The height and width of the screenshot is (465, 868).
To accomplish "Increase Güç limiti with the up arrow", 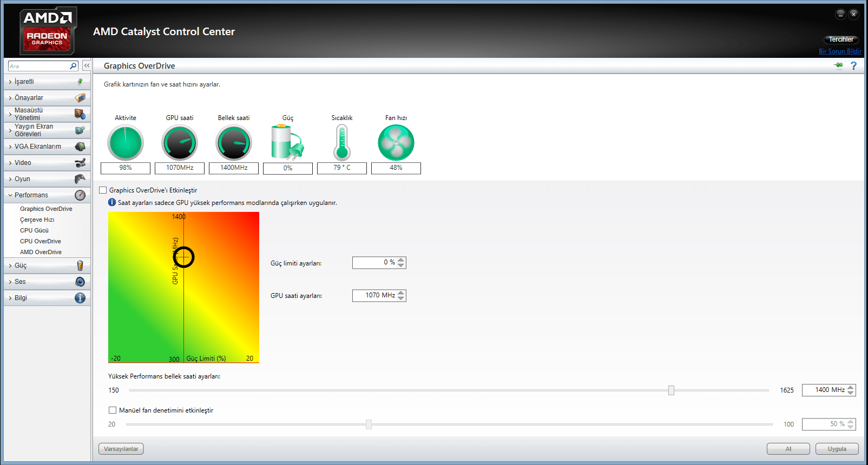I will tap(401, 260).
